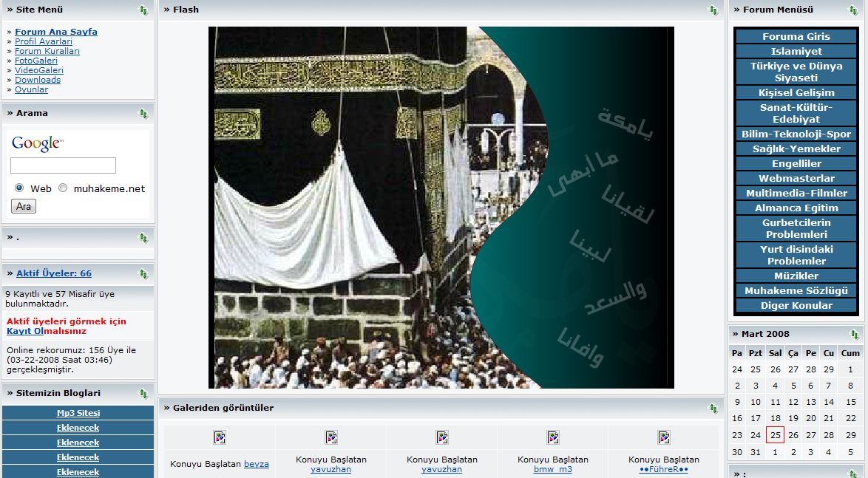
Task: Select day 25 in the calendar
Action: click(775, 435)
